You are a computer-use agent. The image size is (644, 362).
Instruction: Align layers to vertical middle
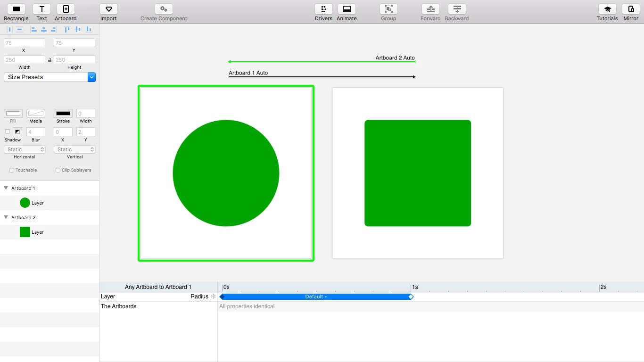(x=77, y=29)
